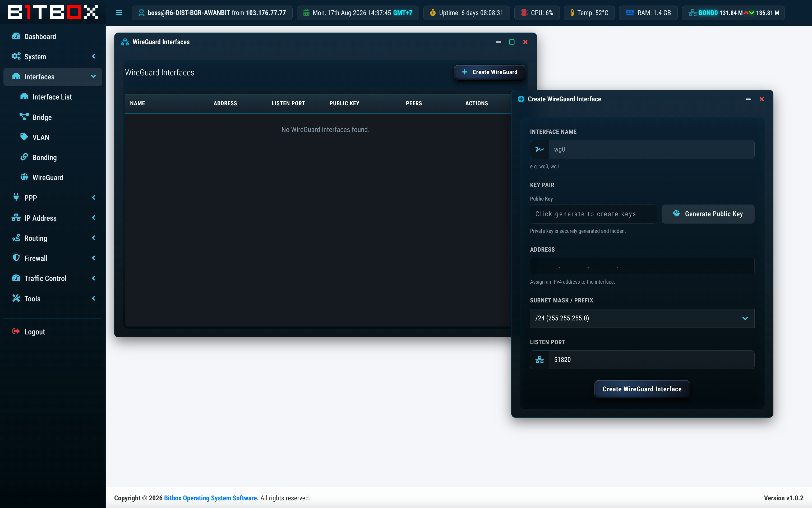Focus the Public Key text field
This screenshot has width=812, height=508.
coord(593,214)
